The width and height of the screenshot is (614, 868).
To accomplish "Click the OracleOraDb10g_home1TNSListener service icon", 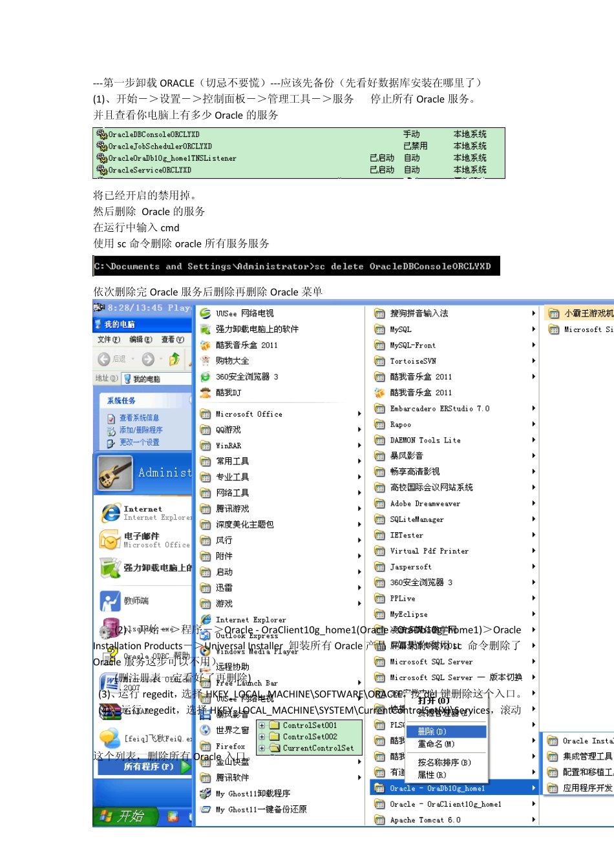I will [101, 158].
